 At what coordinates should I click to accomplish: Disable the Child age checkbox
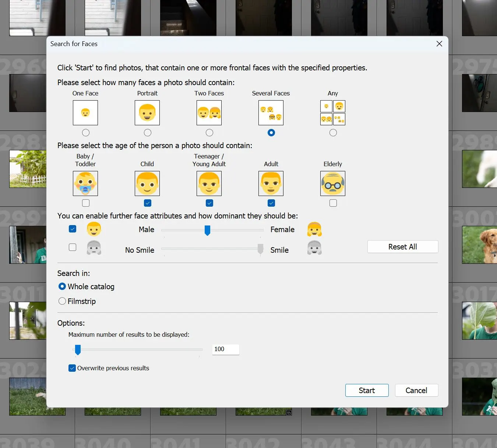pos(147,203)
